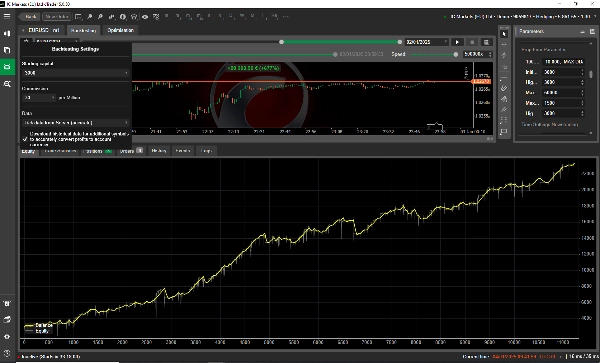Click the end handle of date range slider
The height and width of the screenshot is (363, 600).
click(x=399, y=42)
